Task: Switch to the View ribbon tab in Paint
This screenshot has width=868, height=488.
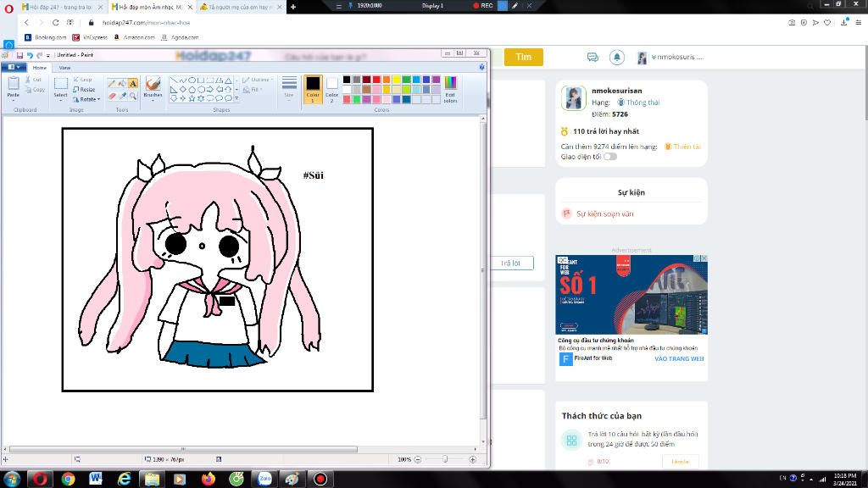Action: pos(64,68)
